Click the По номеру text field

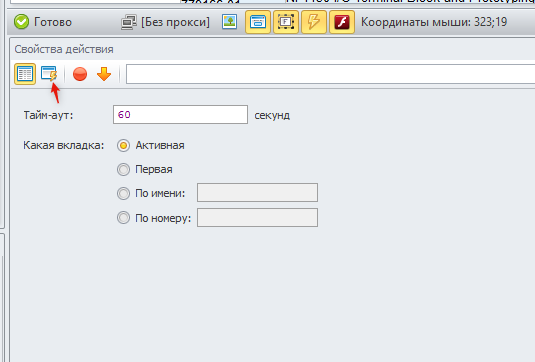point(257,217)
